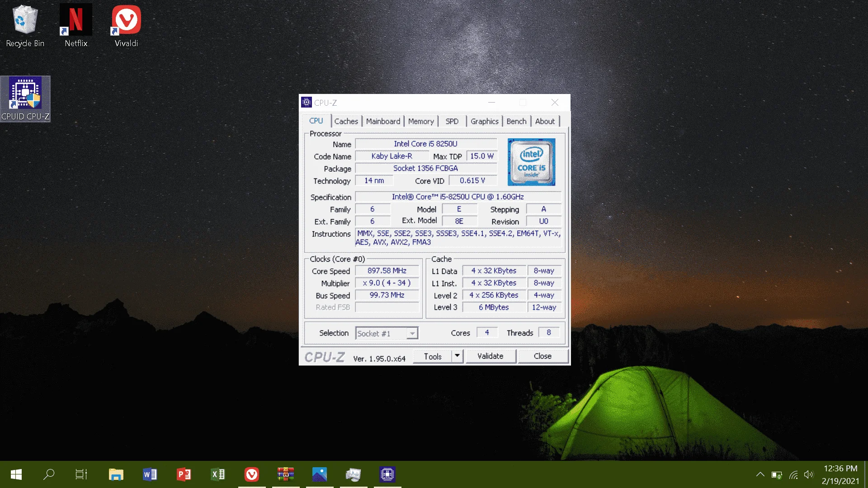Open the Windows Start menu
868x488 pixels.
pos(16,474)
